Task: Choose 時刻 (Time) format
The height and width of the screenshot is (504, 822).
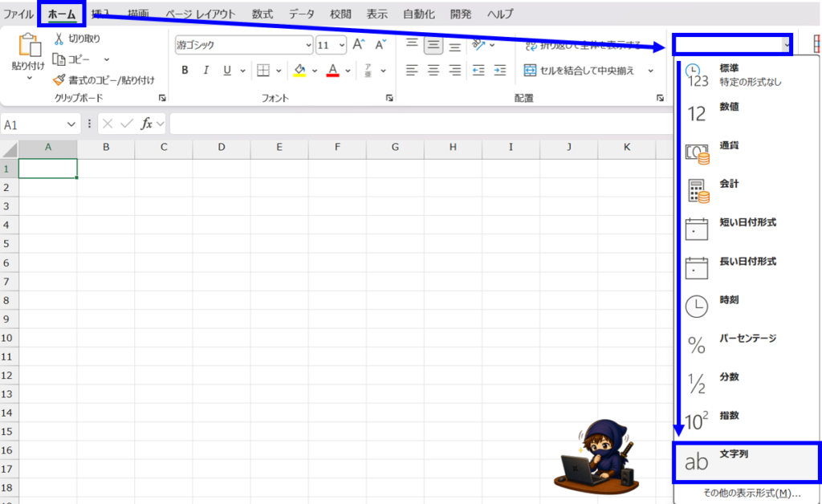Action: pyautogui.click(x=747, y=307)
